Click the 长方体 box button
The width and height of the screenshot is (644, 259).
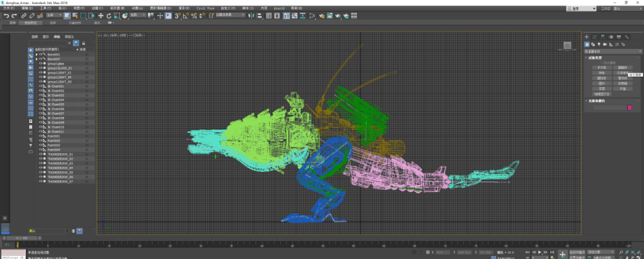[x=602, y=67]
